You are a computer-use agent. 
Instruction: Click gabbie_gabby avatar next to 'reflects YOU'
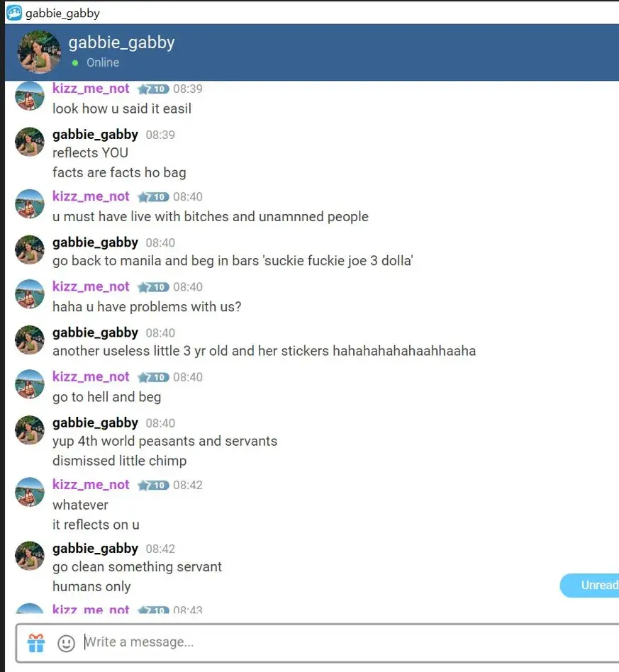click(x=30, y=142)
